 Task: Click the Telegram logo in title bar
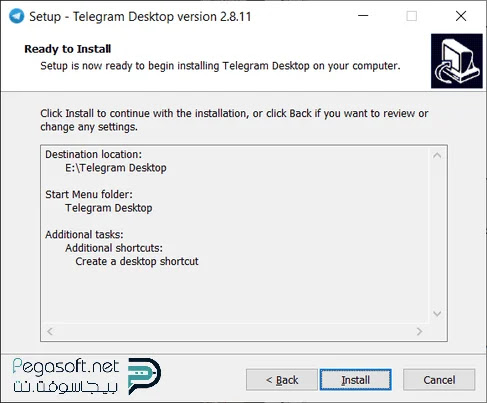16,16
